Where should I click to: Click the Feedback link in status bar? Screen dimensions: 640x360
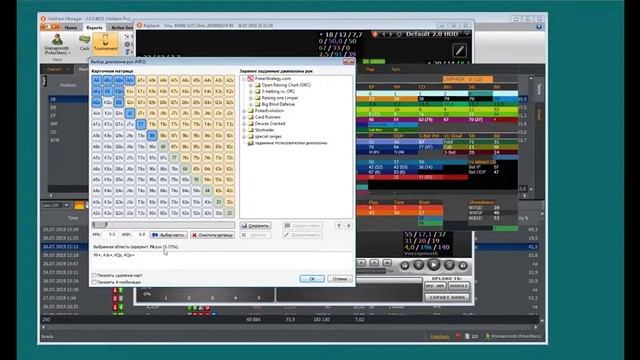click(x=440, y=336)
